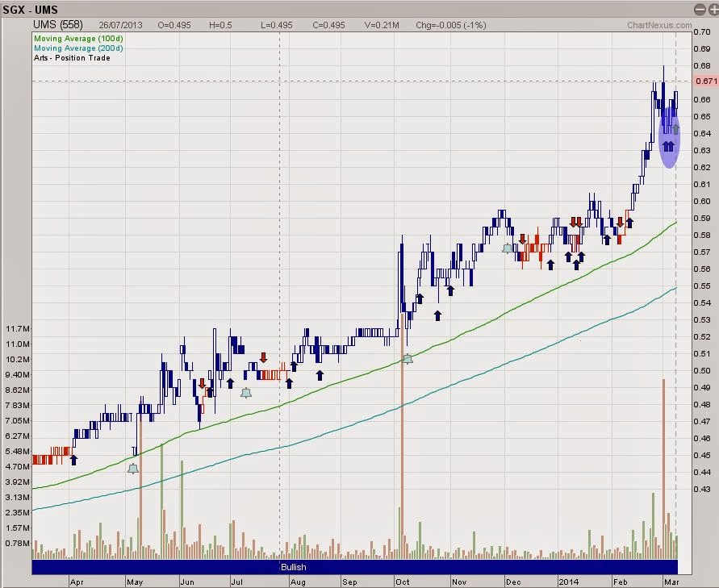The height and width of the screenshot is (588, 719).
Task: Click the date '26/07/2013' in the header
Action: [x=120, y=25]
